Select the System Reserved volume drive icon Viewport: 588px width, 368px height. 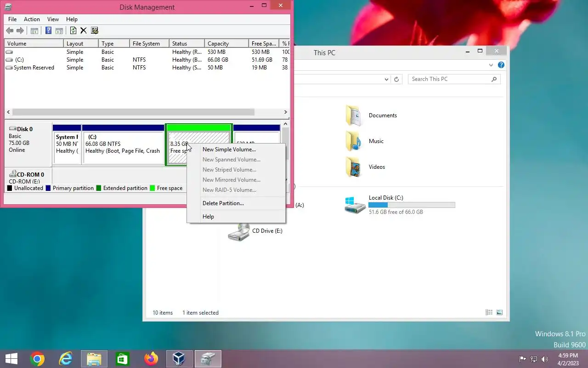[x=9, y=68]
